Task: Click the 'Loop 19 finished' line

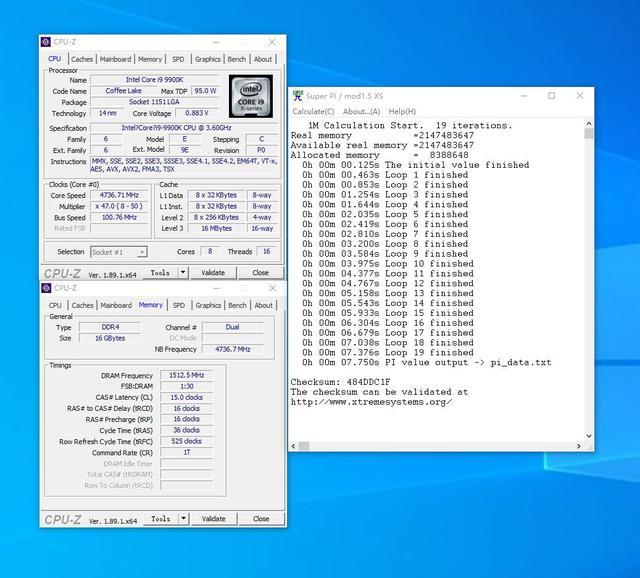Action: (388, 352)
